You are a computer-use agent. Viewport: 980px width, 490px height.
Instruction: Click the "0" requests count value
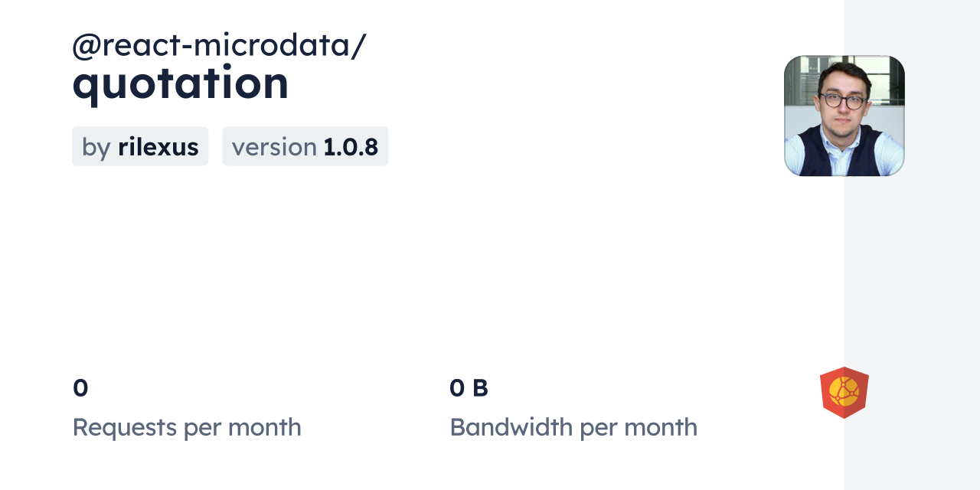80,388
